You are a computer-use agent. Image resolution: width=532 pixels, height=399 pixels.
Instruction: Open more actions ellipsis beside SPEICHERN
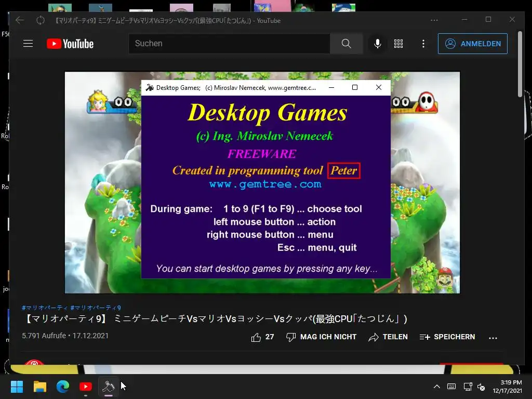(493, 338)
